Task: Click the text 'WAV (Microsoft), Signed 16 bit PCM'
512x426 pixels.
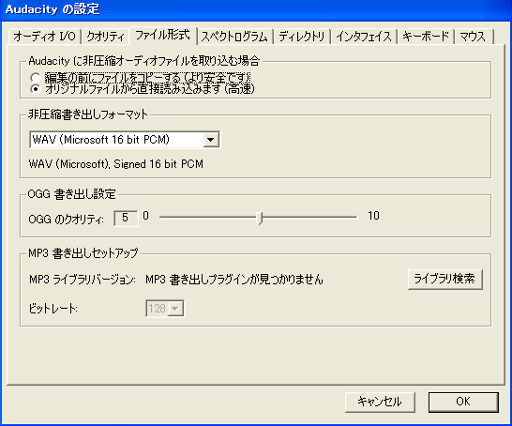Action: 116,164
